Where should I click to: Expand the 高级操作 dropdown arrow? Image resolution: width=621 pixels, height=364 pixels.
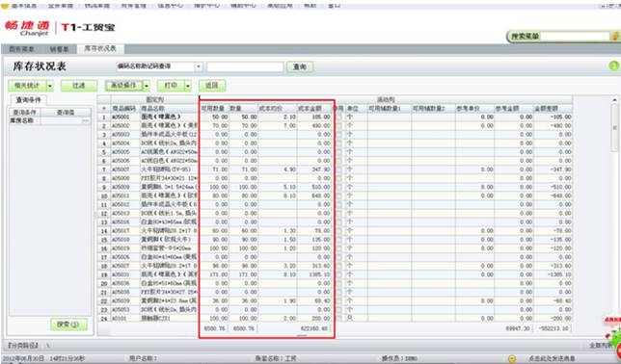[x=147, y=86]
